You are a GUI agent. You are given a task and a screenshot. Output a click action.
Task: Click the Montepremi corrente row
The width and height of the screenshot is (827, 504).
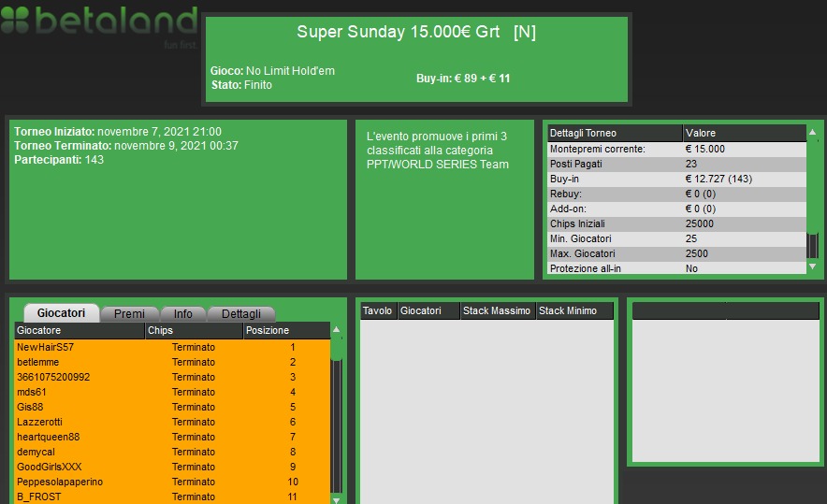676,150
